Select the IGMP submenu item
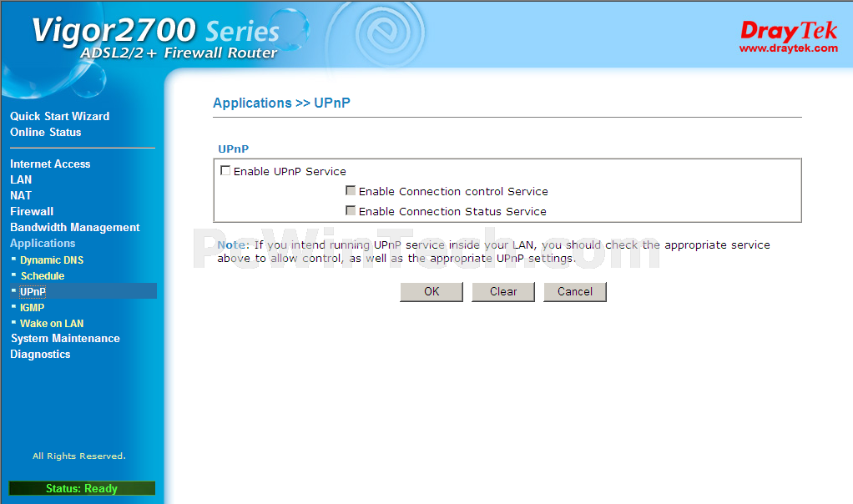853x504 pixels. click(x=33, y=307)
